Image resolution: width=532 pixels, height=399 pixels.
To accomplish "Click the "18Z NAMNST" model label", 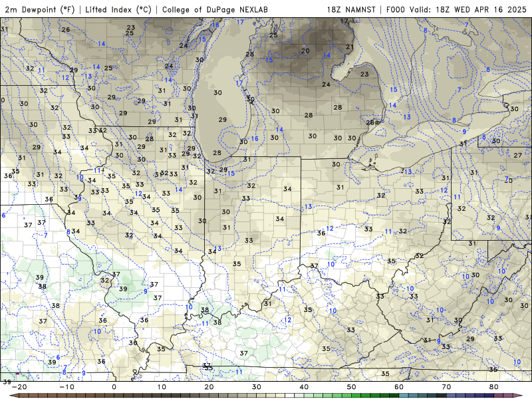I will (x=351, y=9).
